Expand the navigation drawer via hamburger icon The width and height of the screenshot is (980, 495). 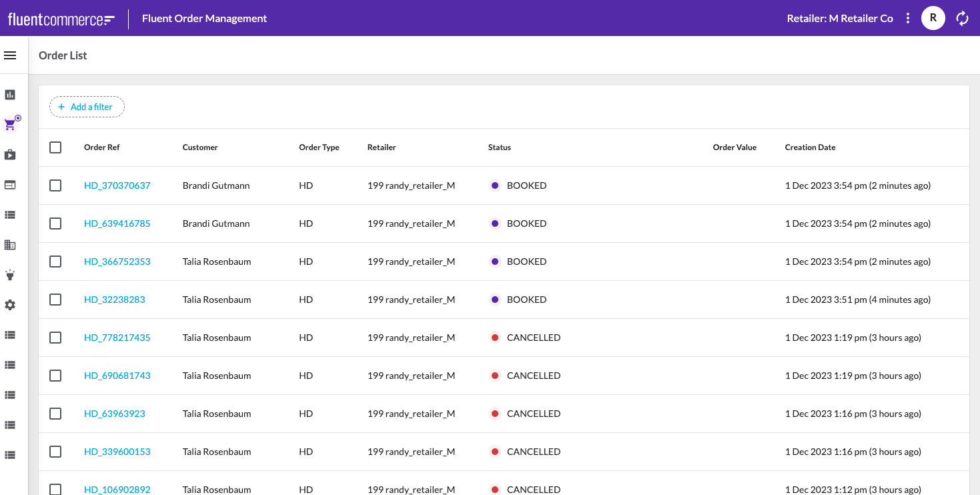click(x=11, y=55)
